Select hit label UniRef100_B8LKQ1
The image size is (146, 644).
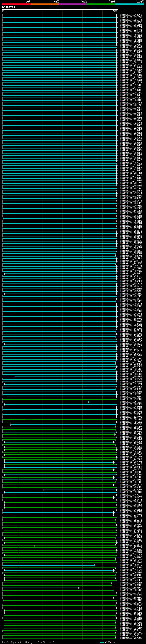point(131,419)
